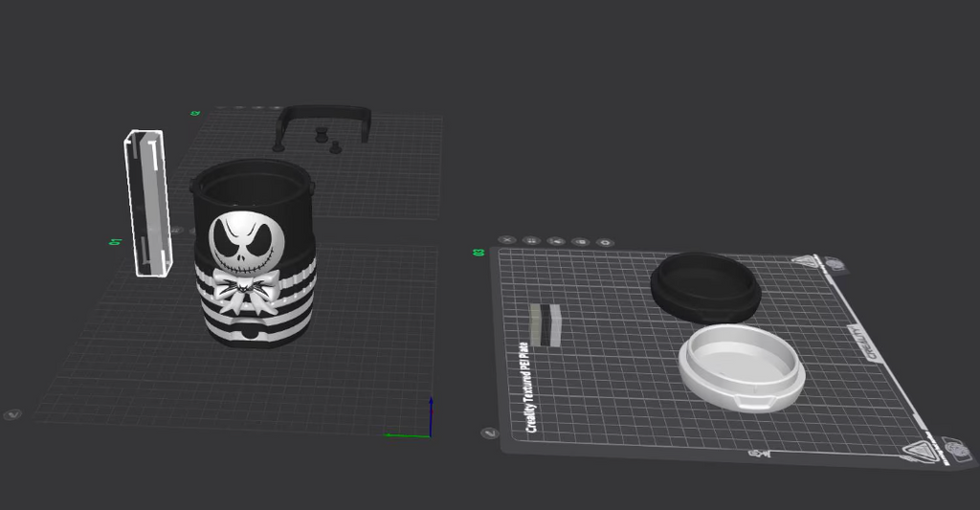Select the white lid on plate 03
This screenshot has width=980, height=510.
(742, 367)
